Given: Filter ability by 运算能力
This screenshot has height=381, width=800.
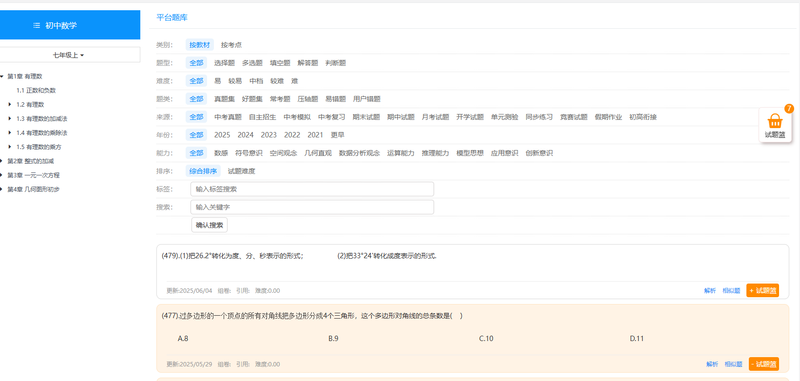Looking at the screenshot, I should point(401,153).
